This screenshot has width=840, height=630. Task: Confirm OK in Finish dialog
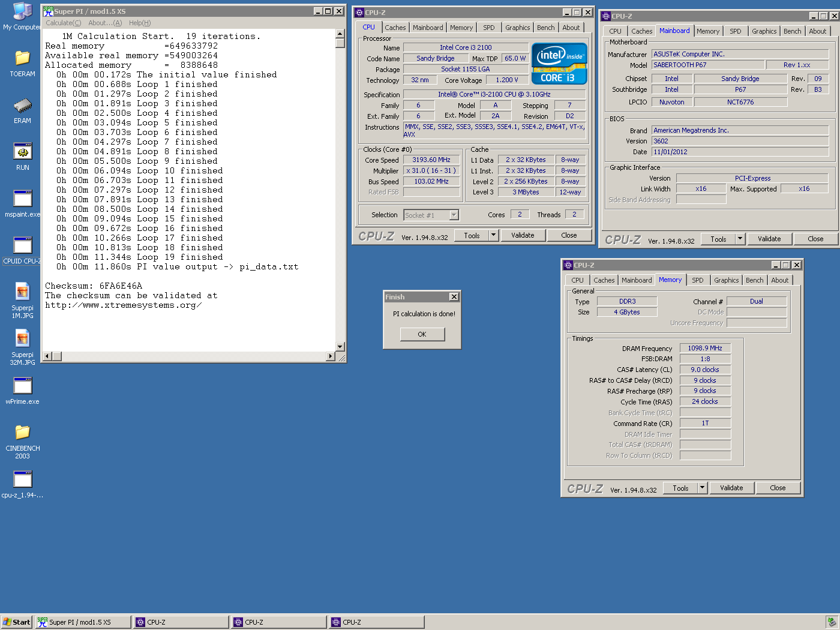(x=422, y=334)
